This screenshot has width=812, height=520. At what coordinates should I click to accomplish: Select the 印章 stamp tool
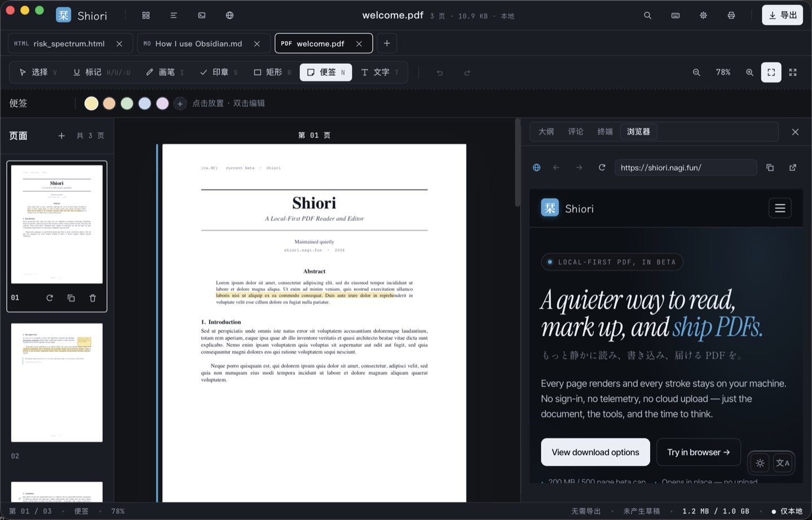click(219, 72)
